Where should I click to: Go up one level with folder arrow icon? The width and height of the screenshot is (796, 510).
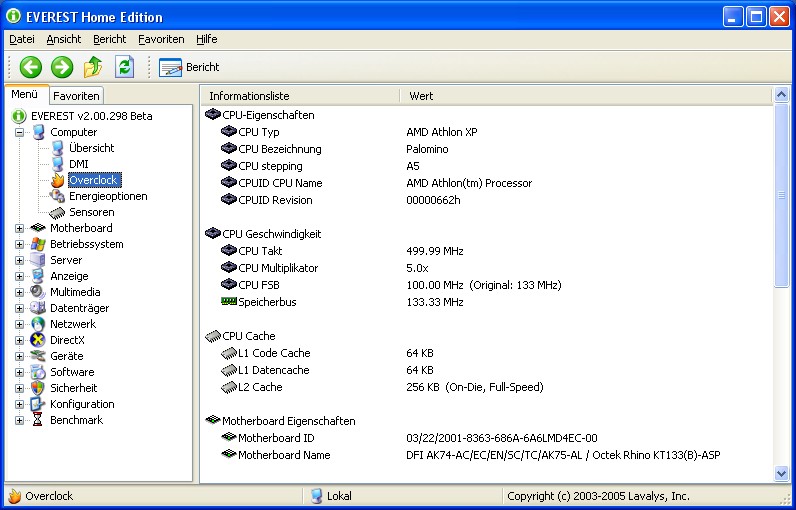tap(93, 67)
